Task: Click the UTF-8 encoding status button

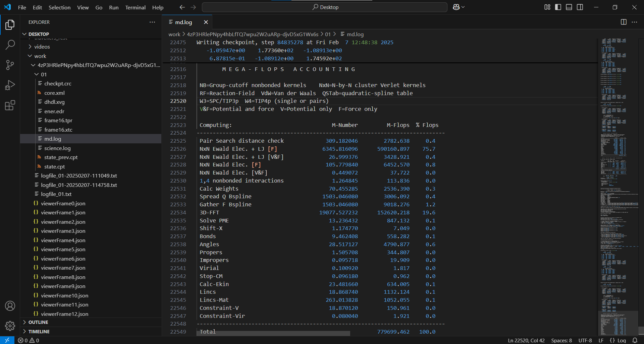Action: coord(585,340)
